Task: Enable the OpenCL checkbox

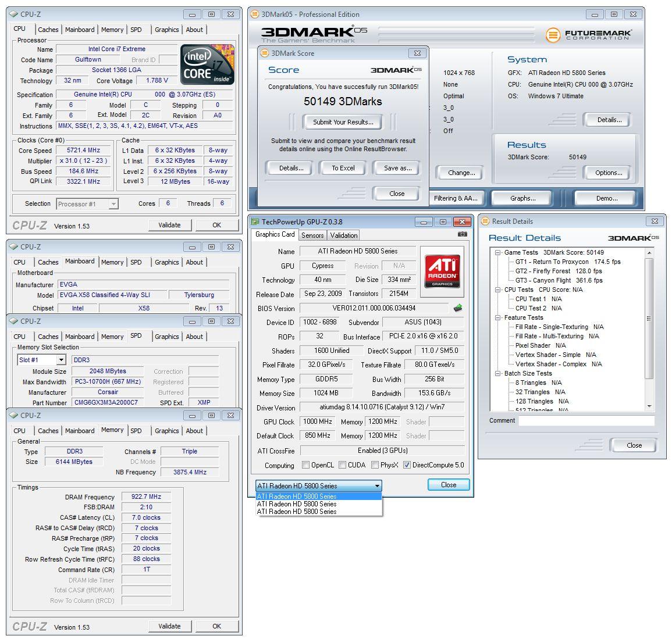Action: coord(305,465)
